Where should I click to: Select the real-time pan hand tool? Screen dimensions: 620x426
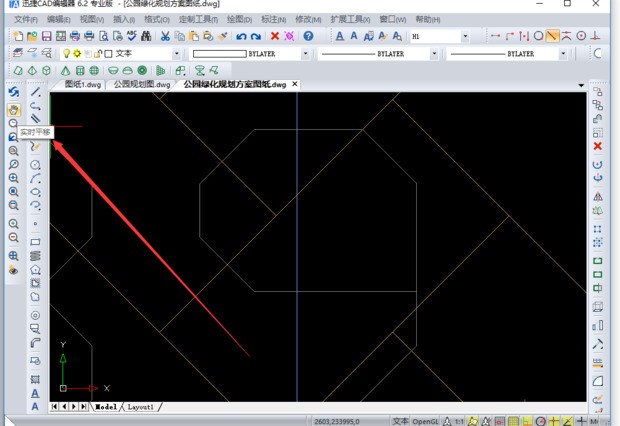click(14, 108)
